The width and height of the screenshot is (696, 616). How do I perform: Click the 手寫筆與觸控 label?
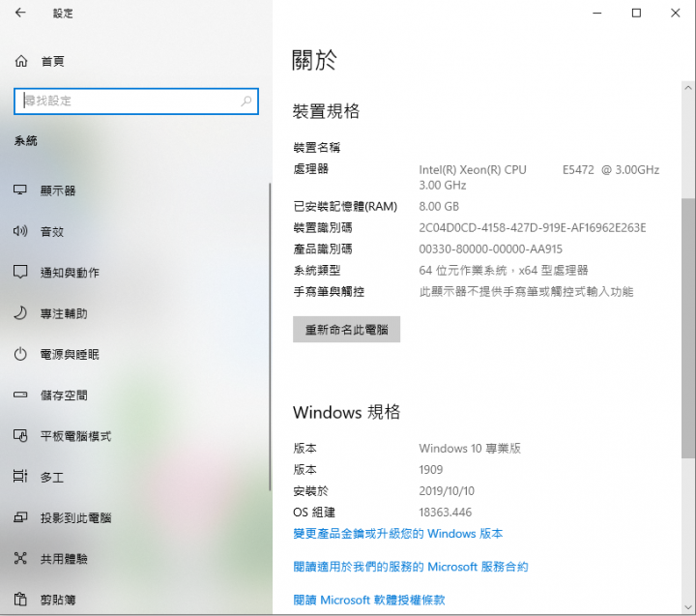tap(329, 292)
